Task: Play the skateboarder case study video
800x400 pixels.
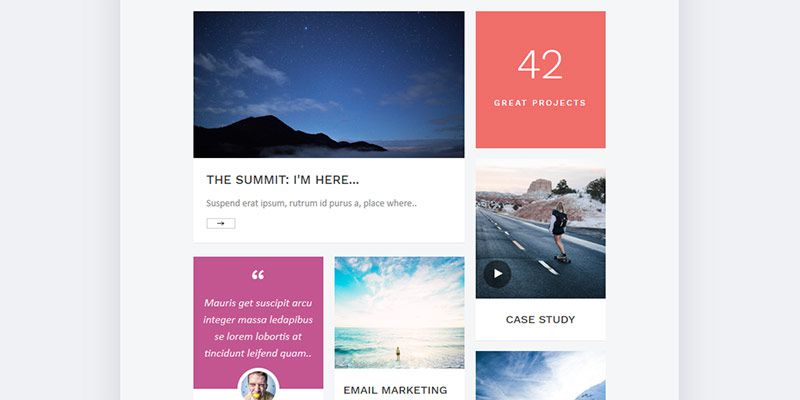Action: click(x=497, y=274)
